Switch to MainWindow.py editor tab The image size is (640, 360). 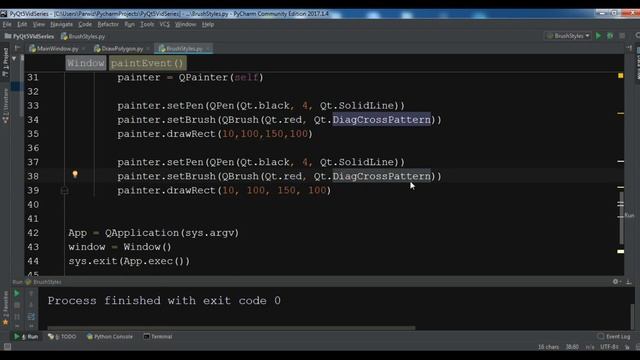[57, 49]
